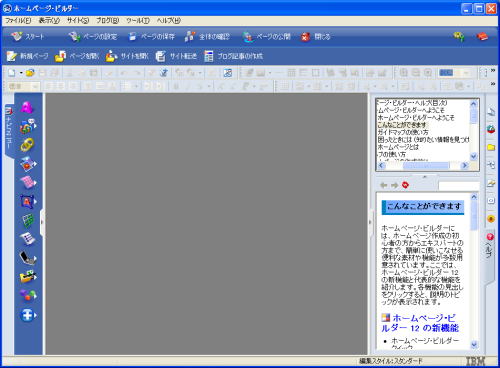
Task: Go forward in help viewer
Action: (395, 185)
